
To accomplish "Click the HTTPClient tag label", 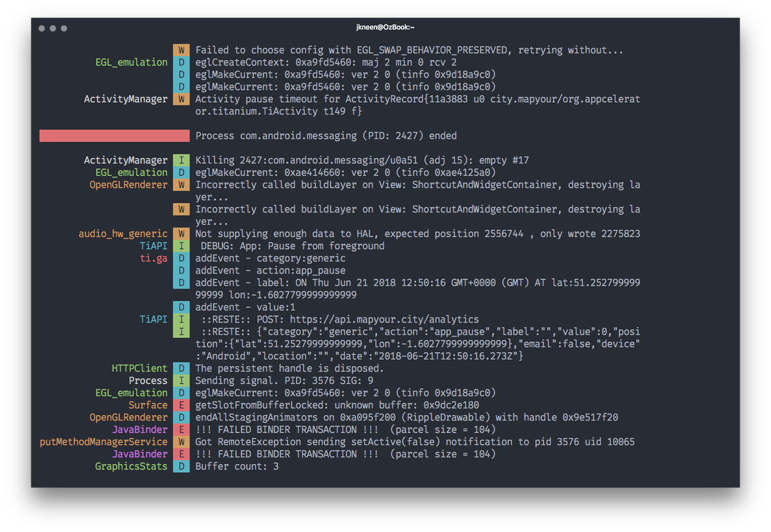I will click(139, 368).
